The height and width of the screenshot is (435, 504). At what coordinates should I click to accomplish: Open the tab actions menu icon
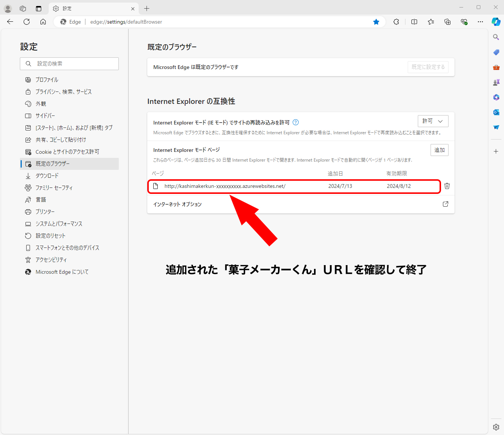pyautogui.click(x=39, y=8)
